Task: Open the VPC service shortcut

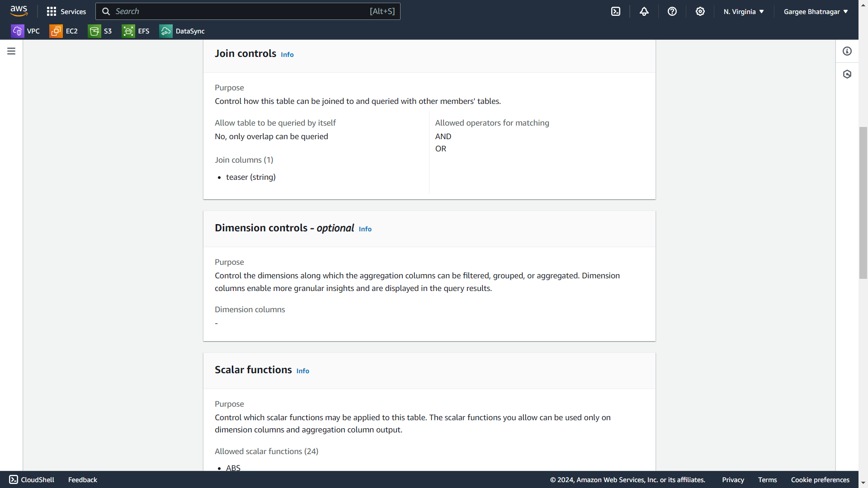Action: tap(25, 31)
